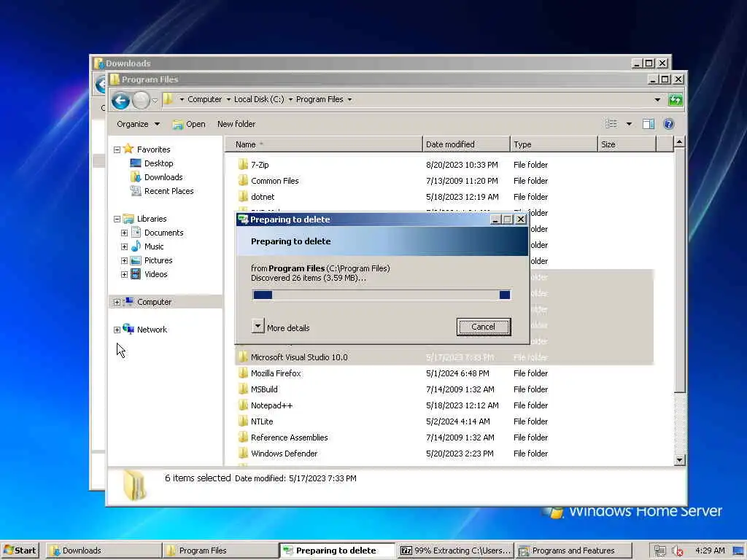
Task: Expand the Pictures library node
Action: click(124, 261)
